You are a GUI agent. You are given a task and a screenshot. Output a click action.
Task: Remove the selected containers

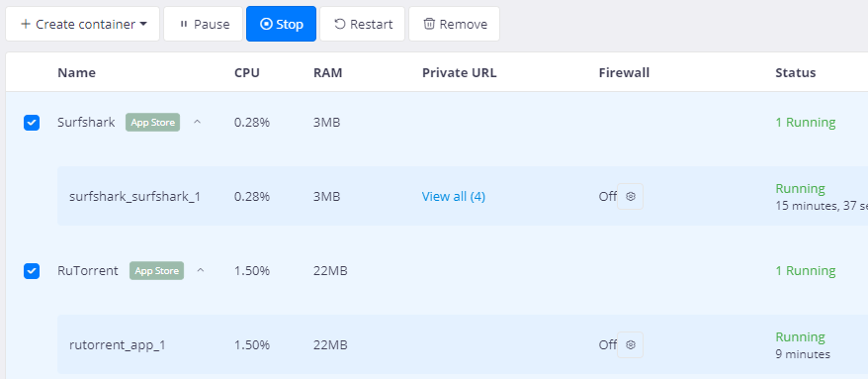(x=454, y=24)
